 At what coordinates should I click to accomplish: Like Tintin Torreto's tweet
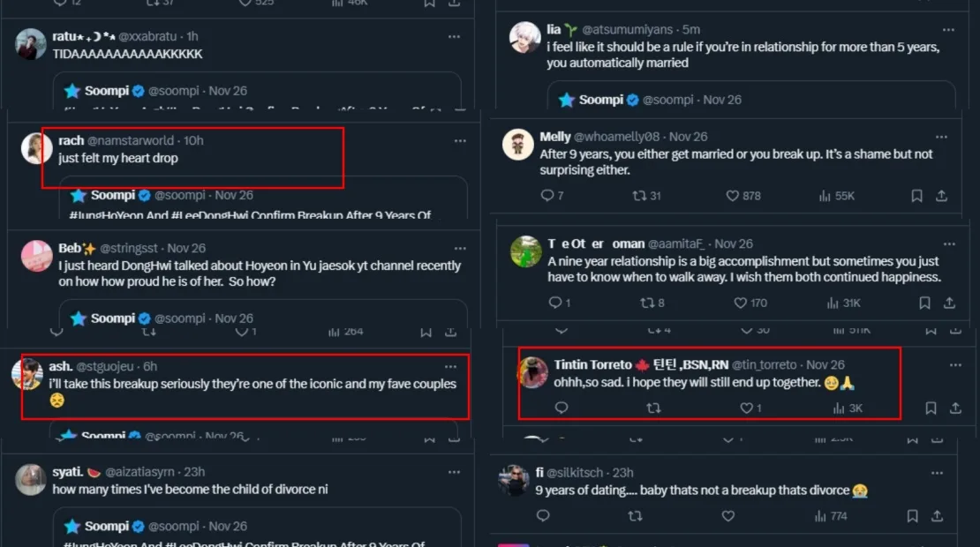746,408
